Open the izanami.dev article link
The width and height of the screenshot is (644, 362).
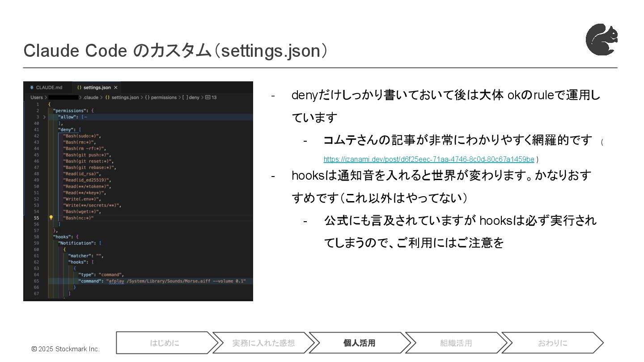click(429, 159)
